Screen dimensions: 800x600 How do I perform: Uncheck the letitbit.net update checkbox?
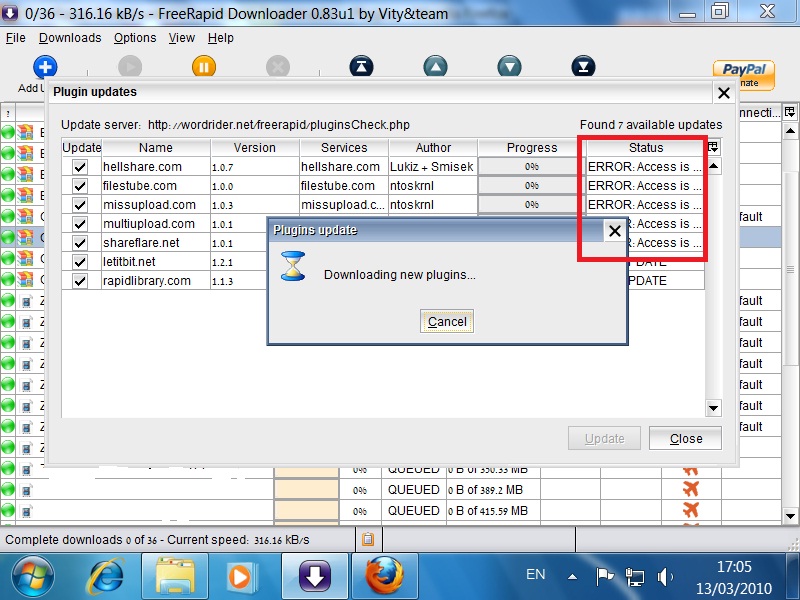click(80, 262)
